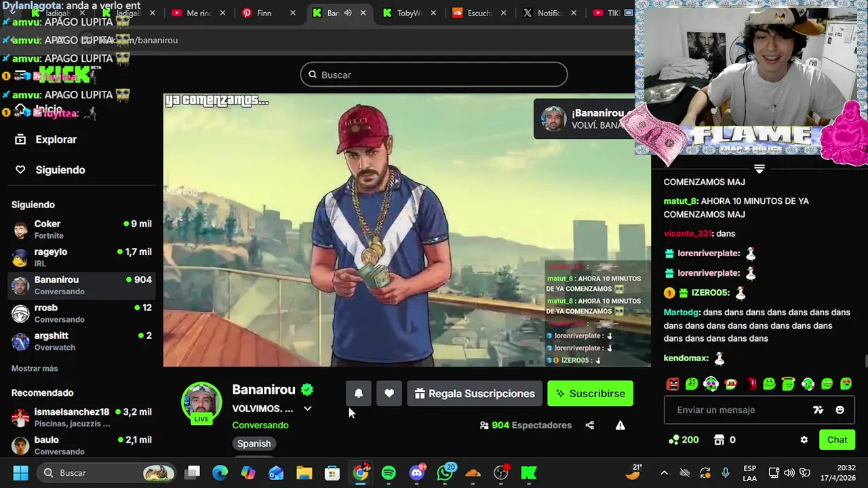The height and width of the screenshot is (488, 868).
Task: Switch to the SoundCloud Escuch tab
Action: 479,13
